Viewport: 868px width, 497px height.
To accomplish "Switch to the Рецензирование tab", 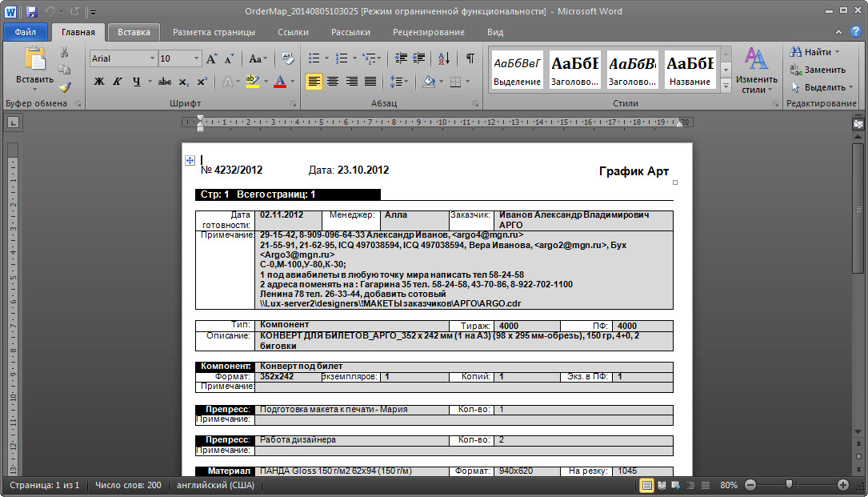I will (429, 32).
